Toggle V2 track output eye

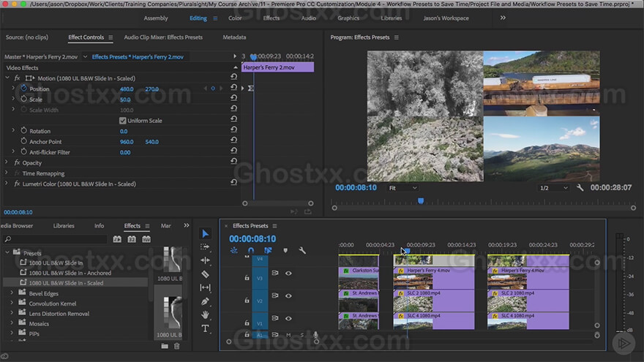(289, 295)
